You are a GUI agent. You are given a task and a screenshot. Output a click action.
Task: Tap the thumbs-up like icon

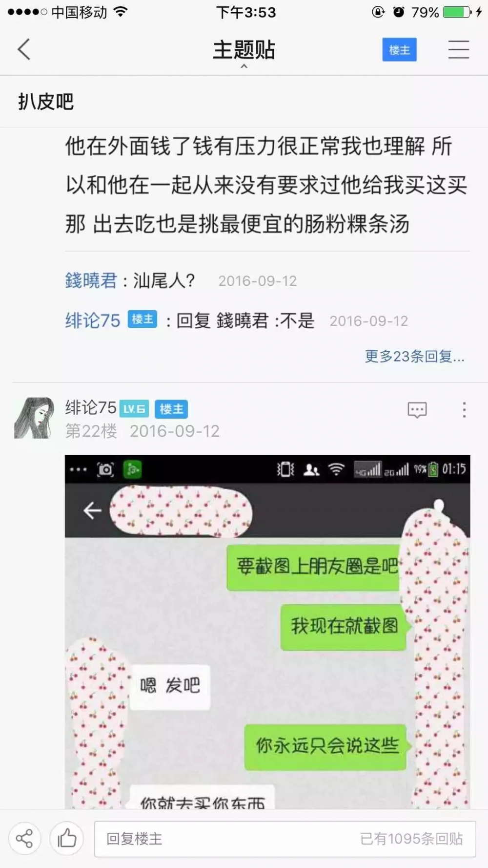point(67,838)
